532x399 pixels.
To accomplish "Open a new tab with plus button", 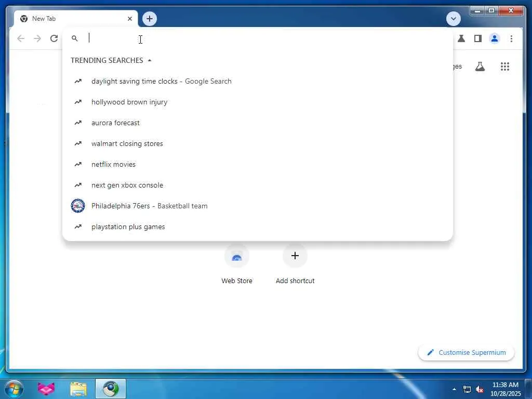I will click(150, 19).
